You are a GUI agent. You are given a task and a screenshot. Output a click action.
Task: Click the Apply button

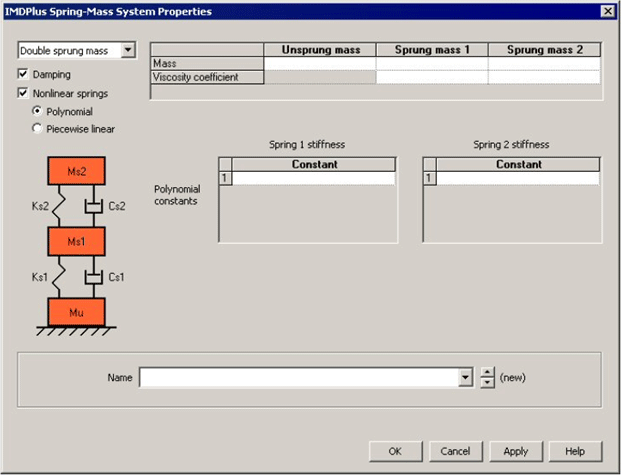pyautogui.click(x=516, y=451)
